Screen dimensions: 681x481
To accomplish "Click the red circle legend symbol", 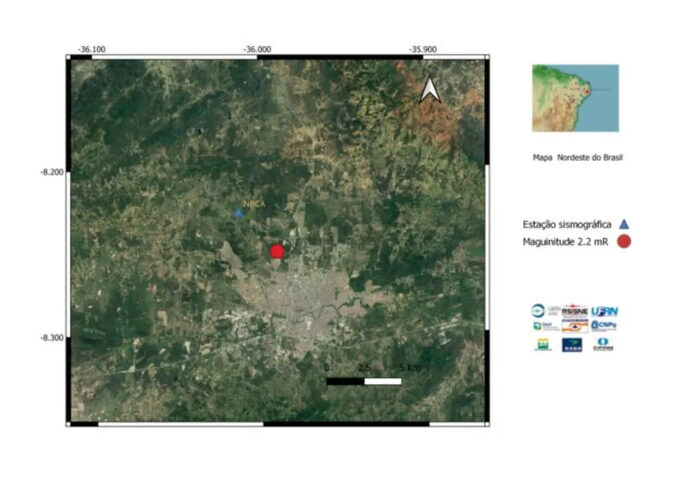I will 625,241.
